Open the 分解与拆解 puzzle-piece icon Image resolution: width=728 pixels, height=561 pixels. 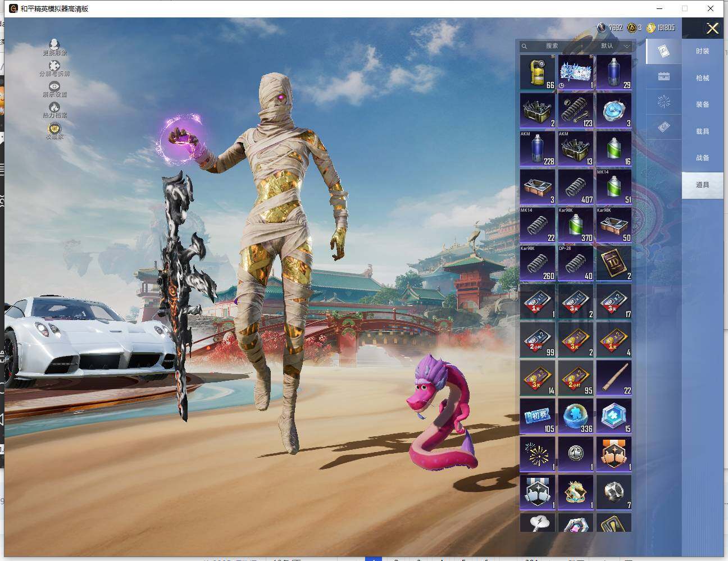pyautogui.click(x=54, y=69)
